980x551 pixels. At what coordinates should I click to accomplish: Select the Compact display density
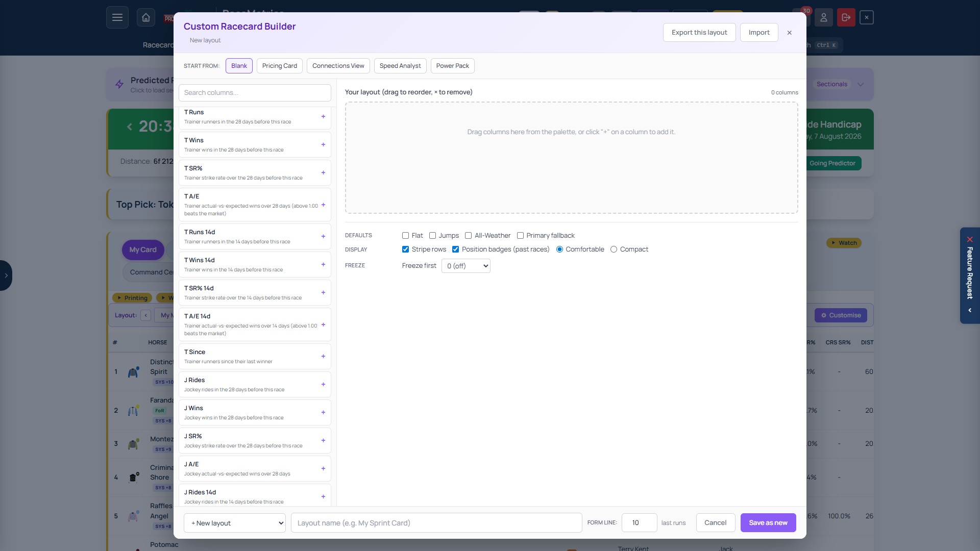click(x=614, y=249)
